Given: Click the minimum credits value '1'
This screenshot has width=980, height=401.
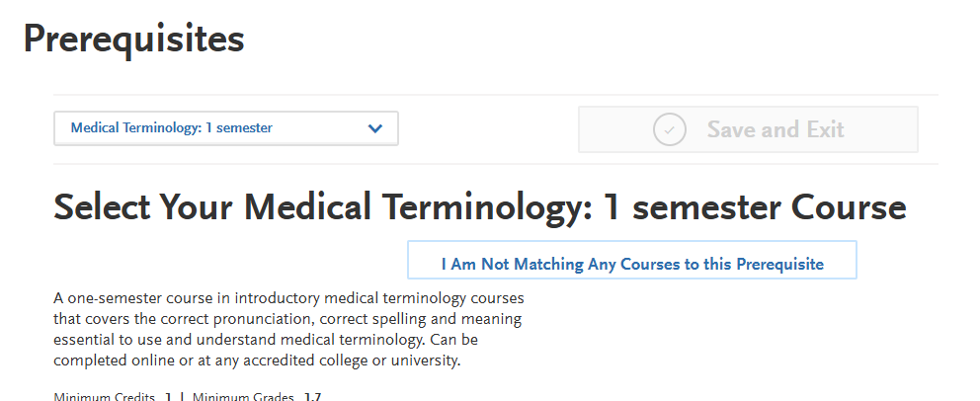Looking at the screenshot, I should 168,397.
